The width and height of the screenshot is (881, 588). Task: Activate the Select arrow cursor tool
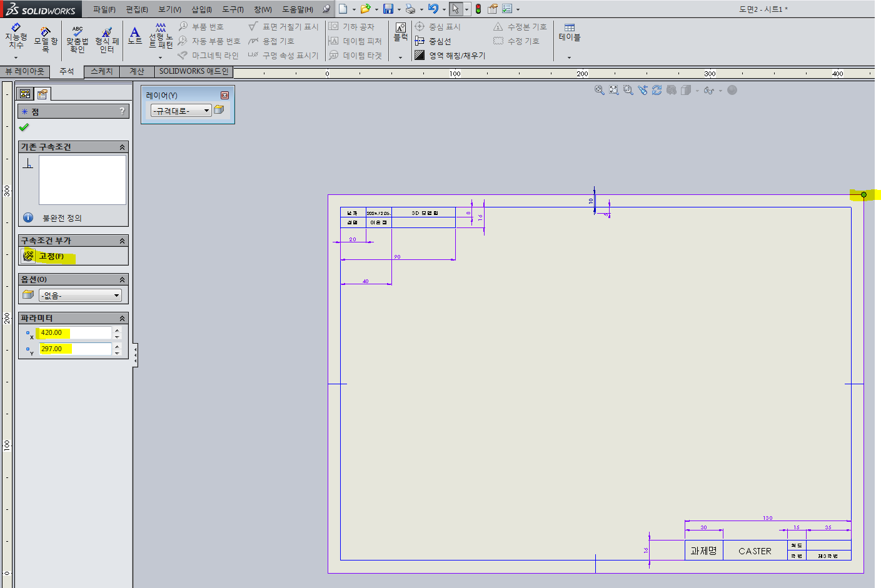click(x=456, y=9)
